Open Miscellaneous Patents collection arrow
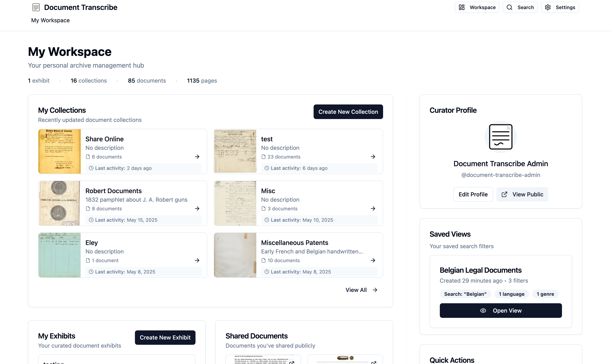This screenshot has width=611, height=364. (x=373, y=260)
